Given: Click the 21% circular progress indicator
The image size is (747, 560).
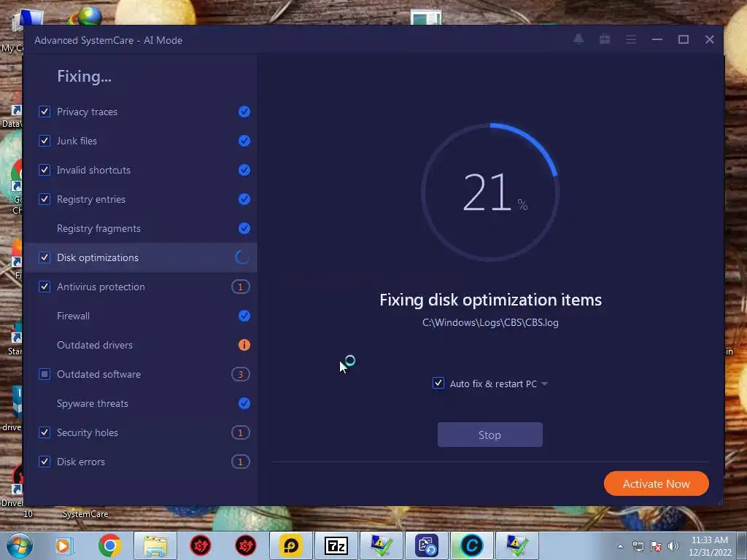Looking at the screenshot, I should pos(490,192).
